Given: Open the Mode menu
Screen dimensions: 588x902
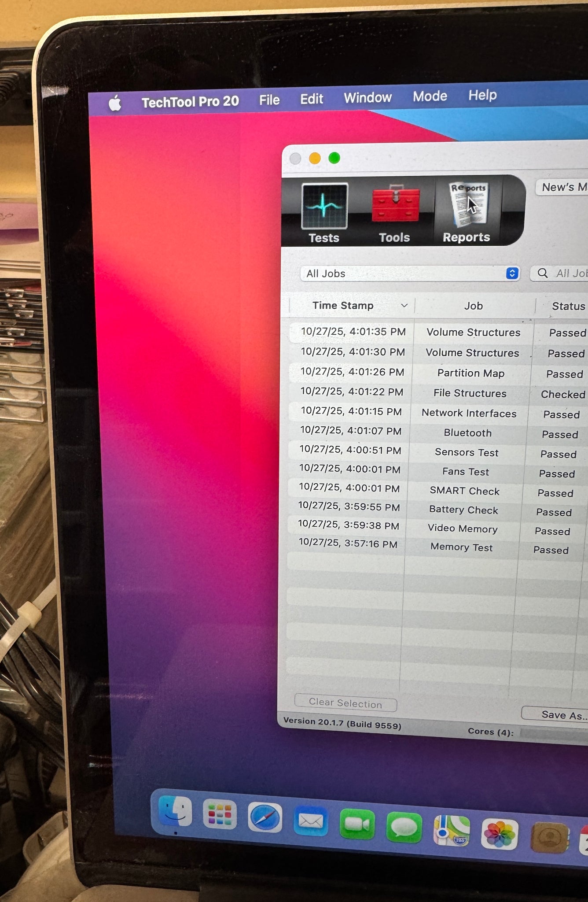Looking at the screenshot, I should 430,96.
